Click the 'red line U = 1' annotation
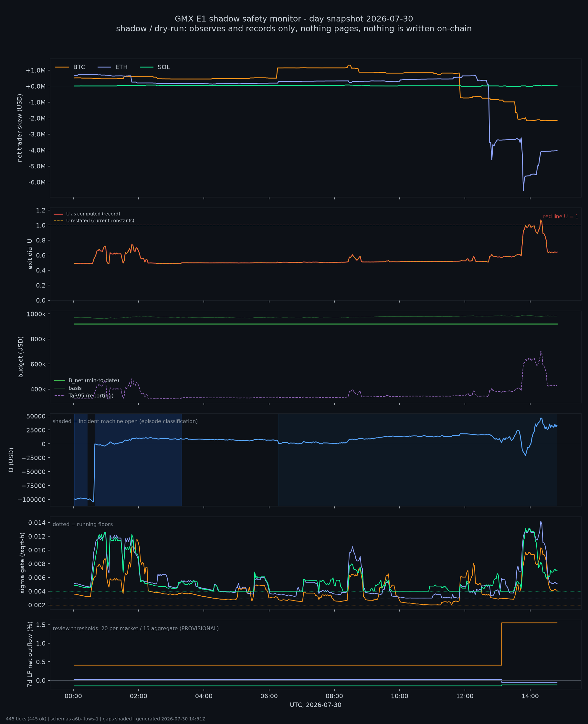This screenshot has height=724, width=588. [561, 217]
